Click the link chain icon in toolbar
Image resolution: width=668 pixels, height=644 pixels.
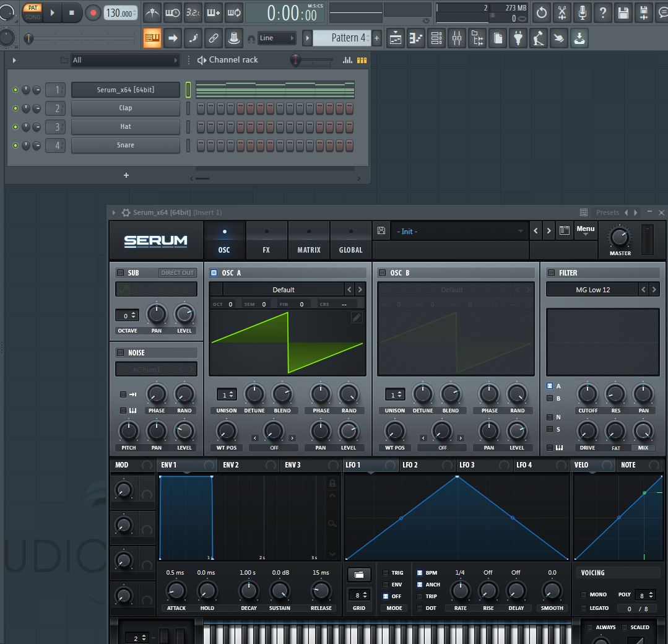pos(214,38)
